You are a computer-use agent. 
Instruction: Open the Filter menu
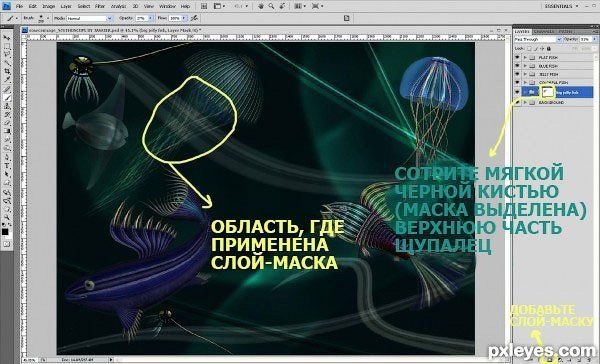99,6
